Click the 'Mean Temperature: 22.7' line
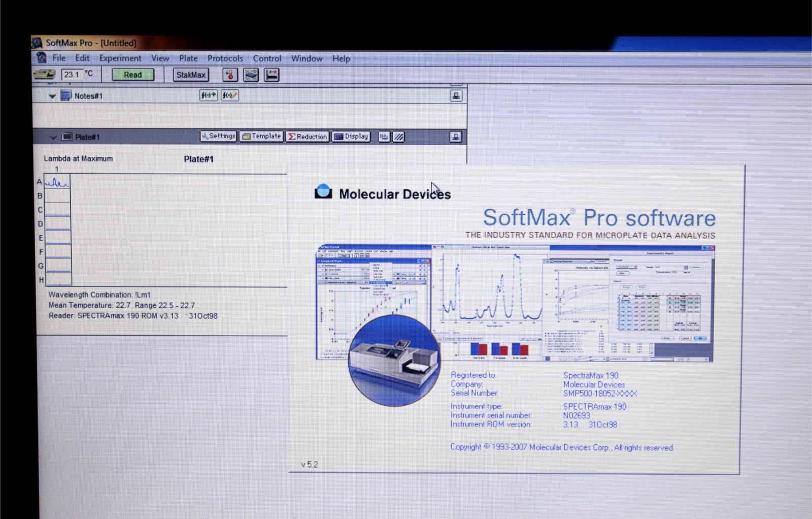 (x=121, y=305)
